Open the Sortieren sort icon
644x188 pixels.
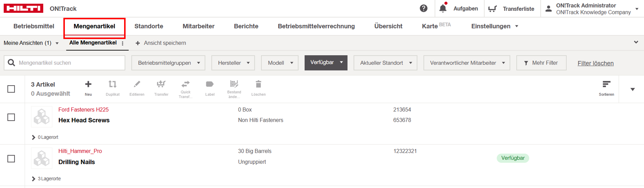pyautogui.click(x=606, y=84)
